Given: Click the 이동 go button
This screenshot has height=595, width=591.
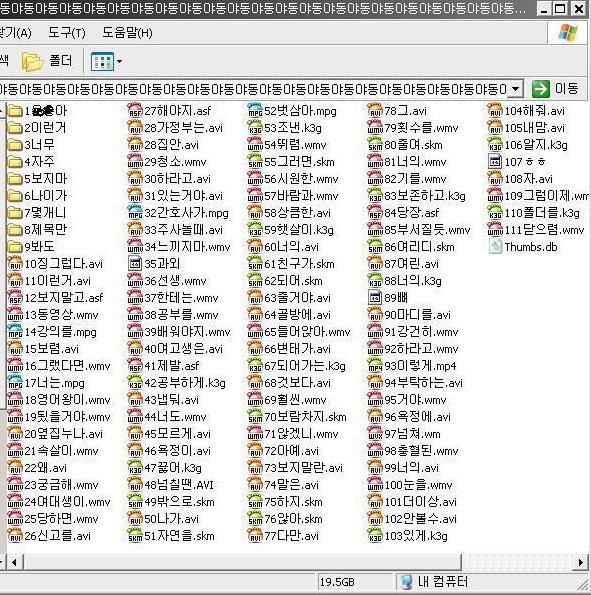Looking at the screenshot, I should point(556,89).
